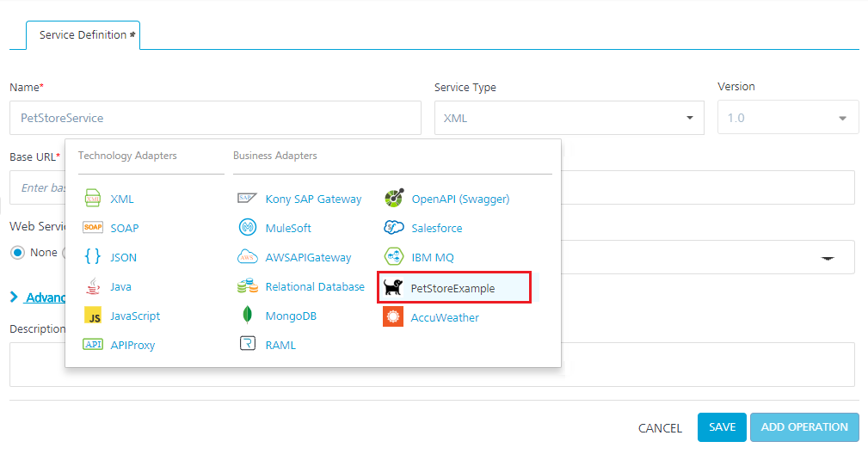The image size is (868, 460).
Task: Click the ADD OPERATION button
Action: (x=803, y=427)
